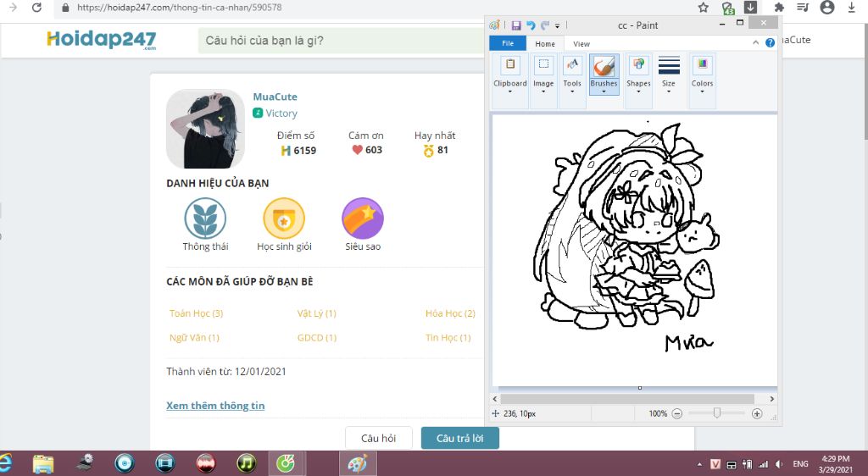
Task: Show hidden tray icons arrow
Action: coord(699,464)
